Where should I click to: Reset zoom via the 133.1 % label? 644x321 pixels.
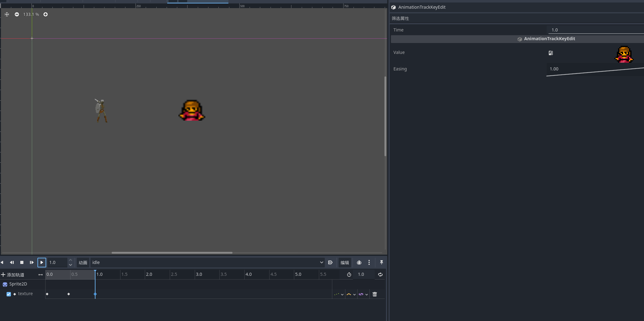(x=31, y=14)
